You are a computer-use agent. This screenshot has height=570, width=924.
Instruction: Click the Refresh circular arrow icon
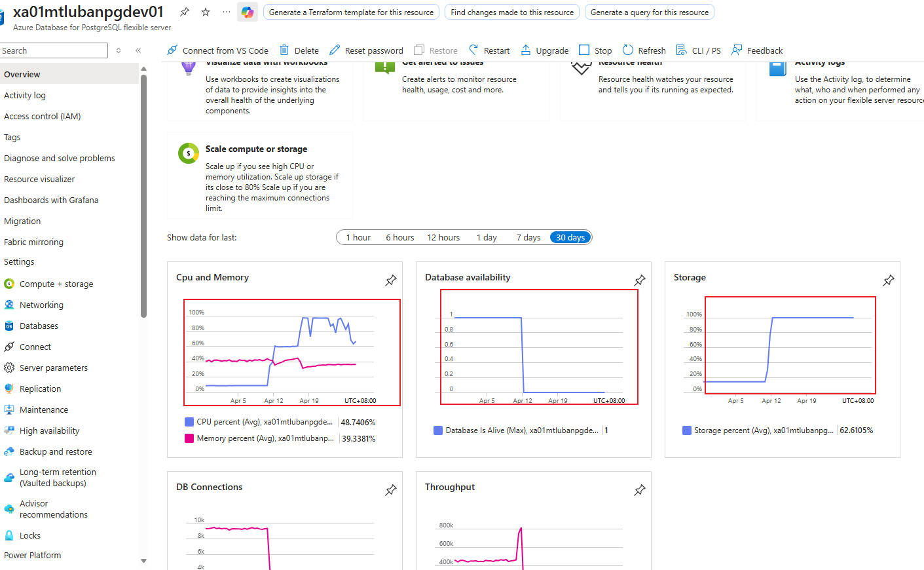tap(628, 50)
